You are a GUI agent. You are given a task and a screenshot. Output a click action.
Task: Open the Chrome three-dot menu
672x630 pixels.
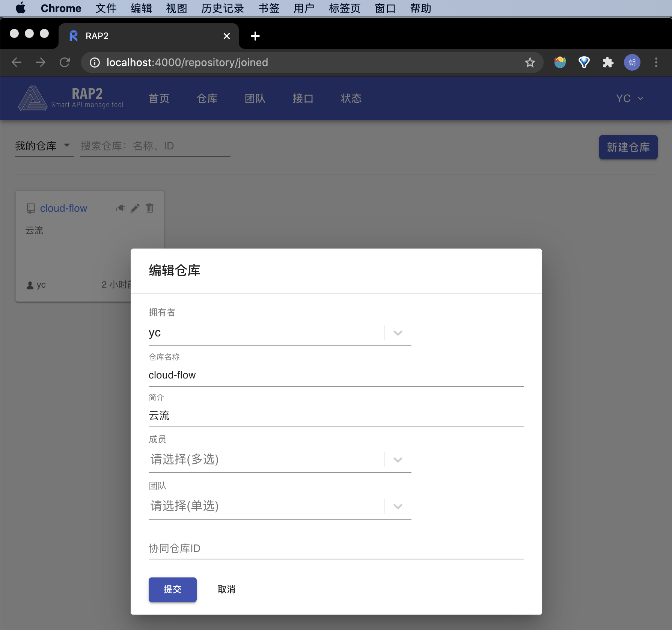[656, 62]
